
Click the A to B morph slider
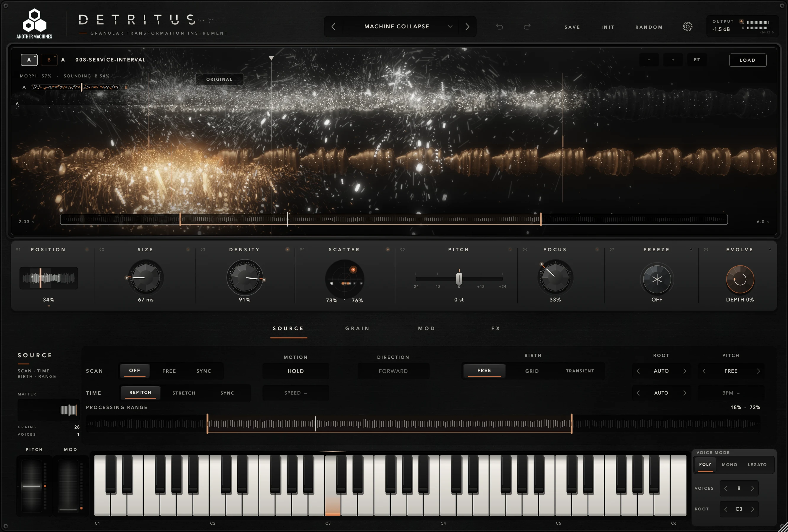point(75,87)
